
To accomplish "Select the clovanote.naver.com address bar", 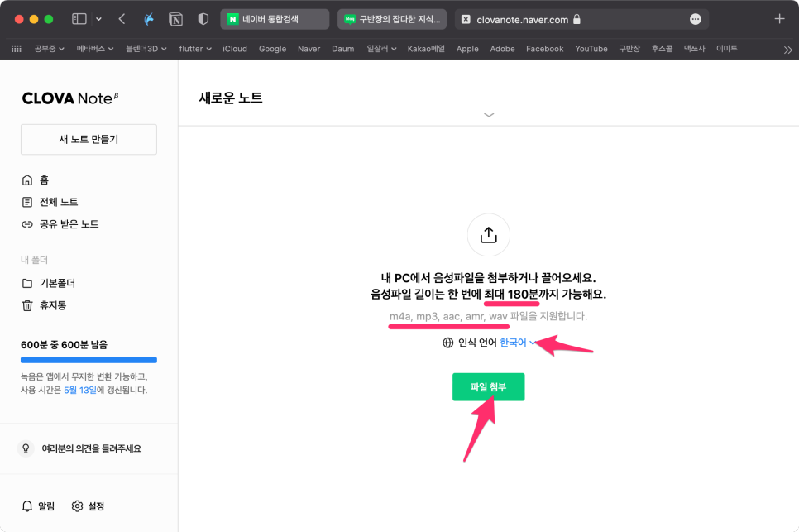I will tap(581, 19).
